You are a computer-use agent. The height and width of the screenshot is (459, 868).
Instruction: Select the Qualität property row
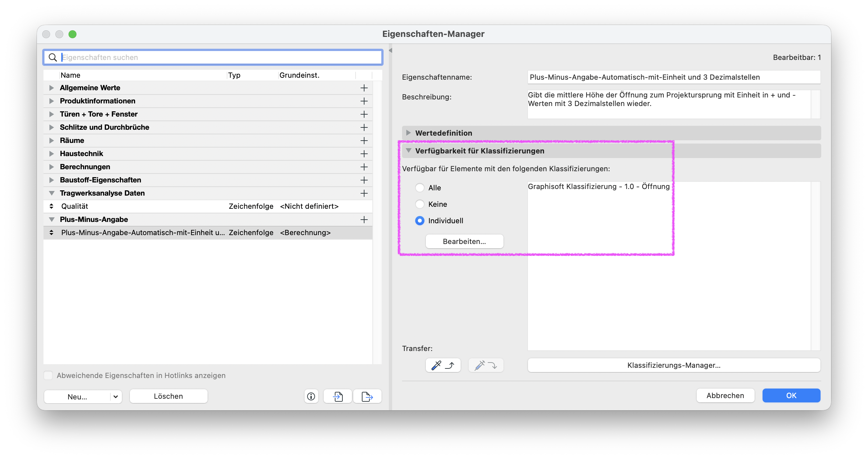point(208,206)
